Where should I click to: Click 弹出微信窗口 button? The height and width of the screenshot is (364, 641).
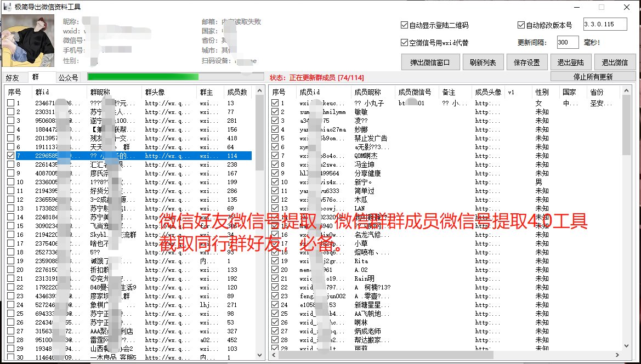click(430, 62)
